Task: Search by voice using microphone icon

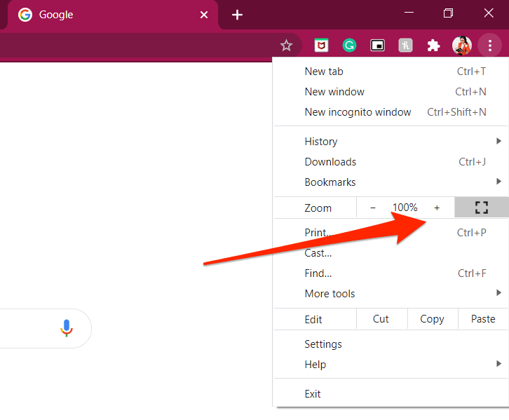Action: 67,328
